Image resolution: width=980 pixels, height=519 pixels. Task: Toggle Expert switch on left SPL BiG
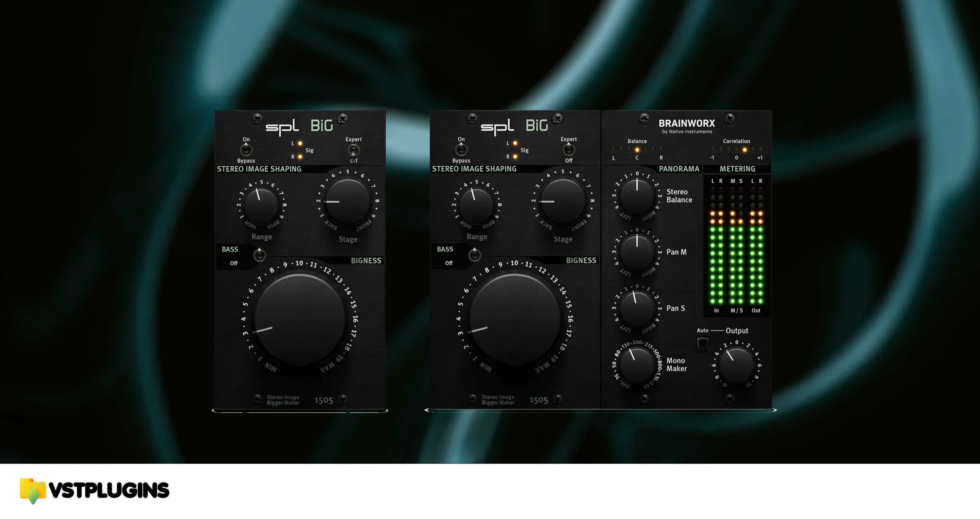pos(353,150)
